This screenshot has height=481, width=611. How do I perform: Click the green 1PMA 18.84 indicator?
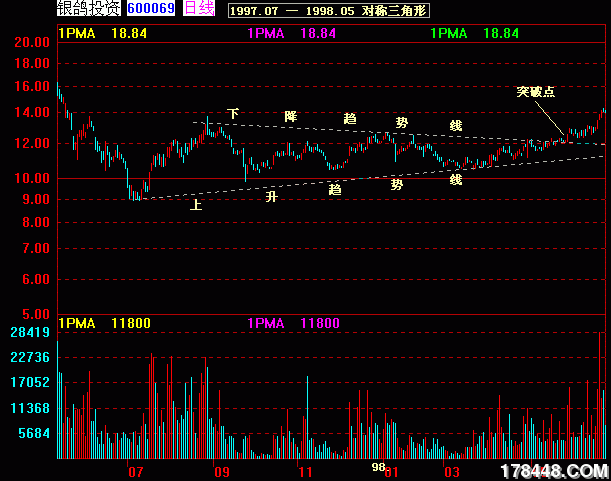(x=475, y=33)
